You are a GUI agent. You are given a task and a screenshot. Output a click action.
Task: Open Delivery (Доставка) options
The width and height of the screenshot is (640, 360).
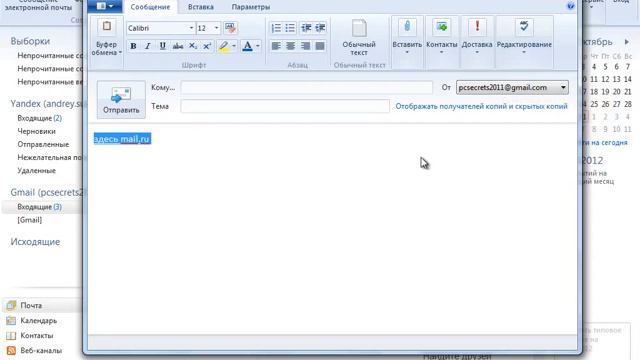477,38
